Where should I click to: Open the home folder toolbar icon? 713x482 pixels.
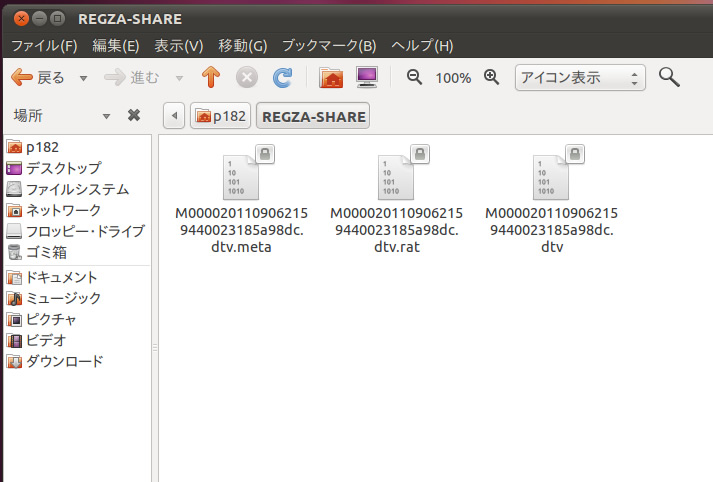click(x=331, y=77)
